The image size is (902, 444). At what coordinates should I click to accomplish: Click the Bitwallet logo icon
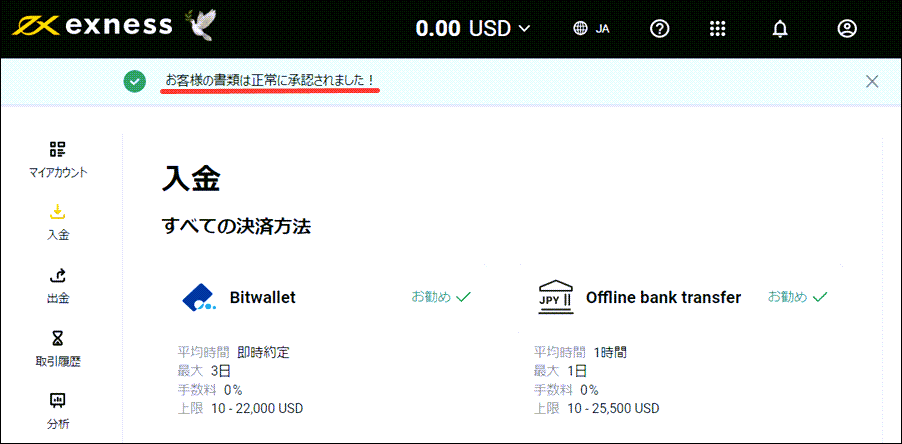click(x=200, y=298)
